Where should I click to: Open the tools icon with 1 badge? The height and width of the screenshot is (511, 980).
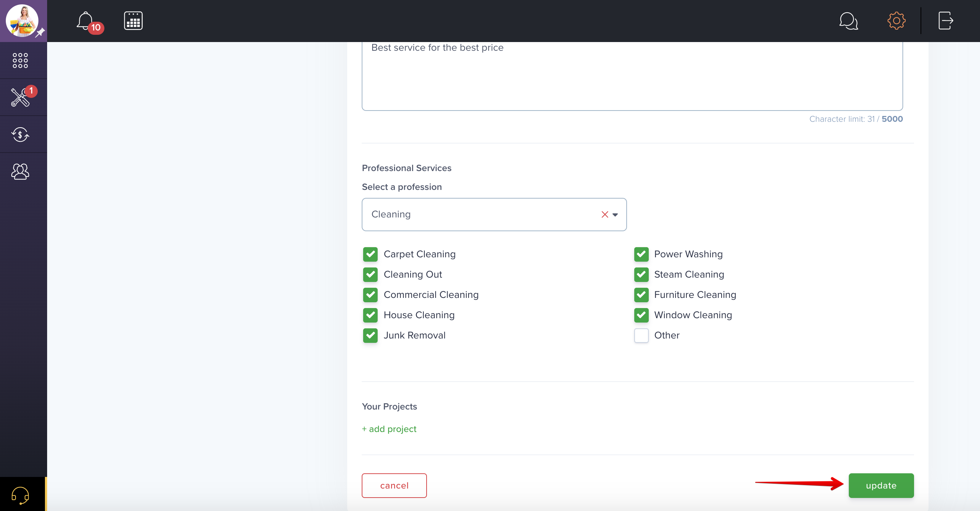click(x=20, y=97)
